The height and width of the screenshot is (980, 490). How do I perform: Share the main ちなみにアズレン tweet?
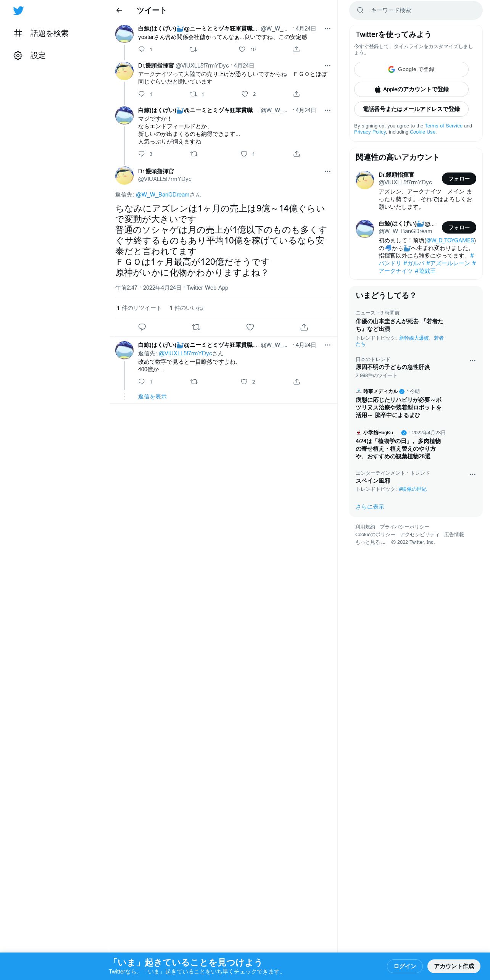pos(304,327)
